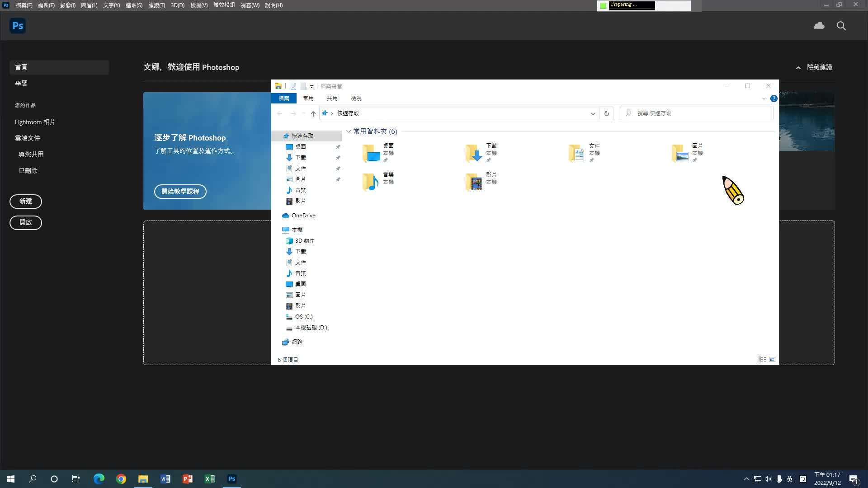This screenshot has width=868, height=488.
Task: Click the Explorer help question icon
Action: (x=774, y=99)
